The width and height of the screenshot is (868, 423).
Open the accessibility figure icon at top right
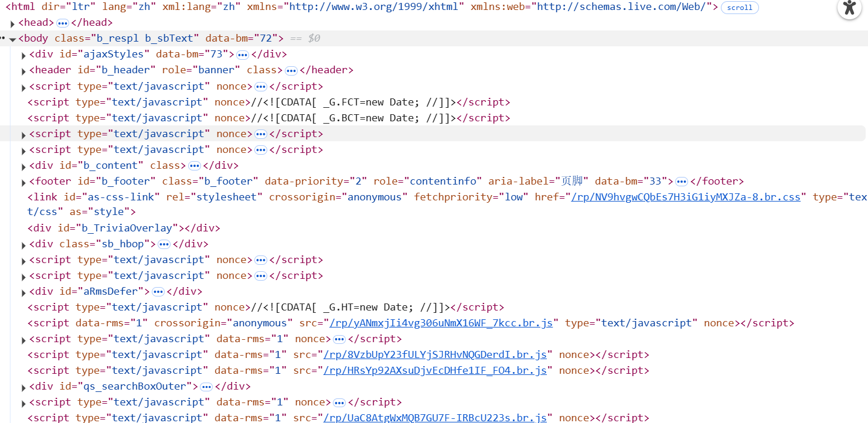[x=849, y=8]
